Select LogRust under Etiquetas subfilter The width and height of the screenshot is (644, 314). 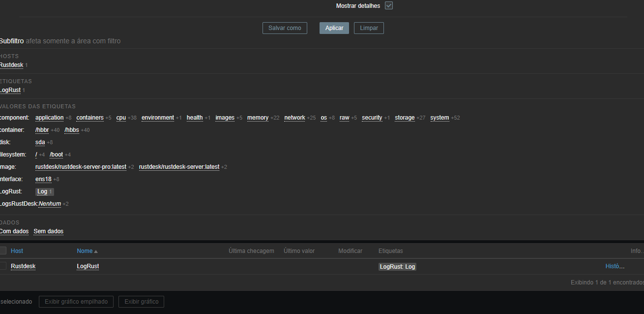coord(10,90)
